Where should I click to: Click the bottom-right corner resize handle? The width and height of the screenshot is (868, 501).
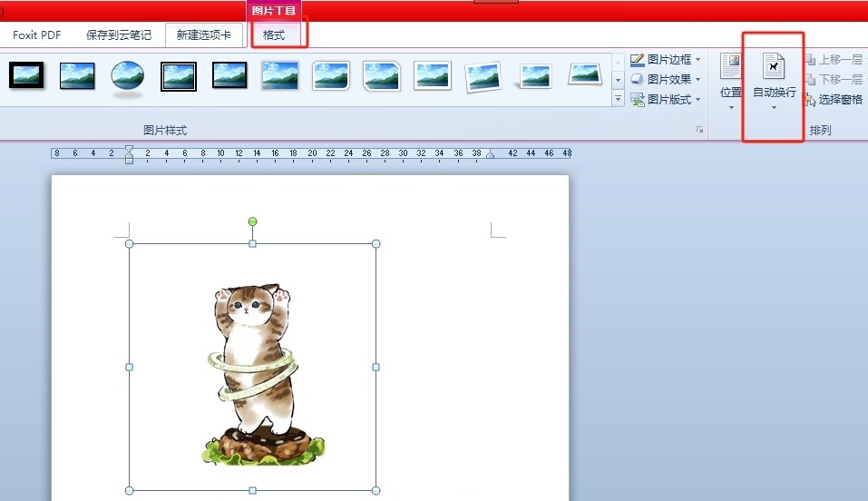[x=375, y=490]
